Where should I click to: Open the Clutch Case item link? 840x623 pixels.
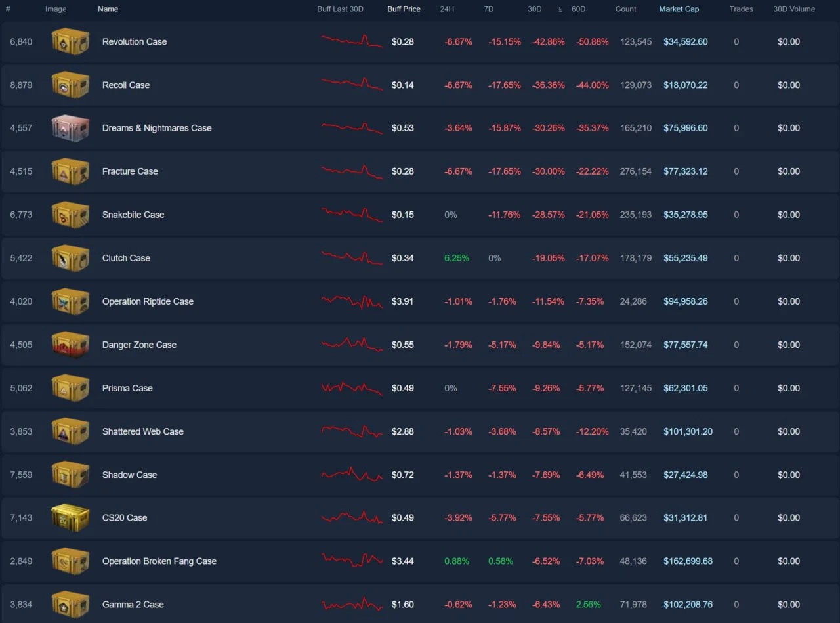[126, 258]
